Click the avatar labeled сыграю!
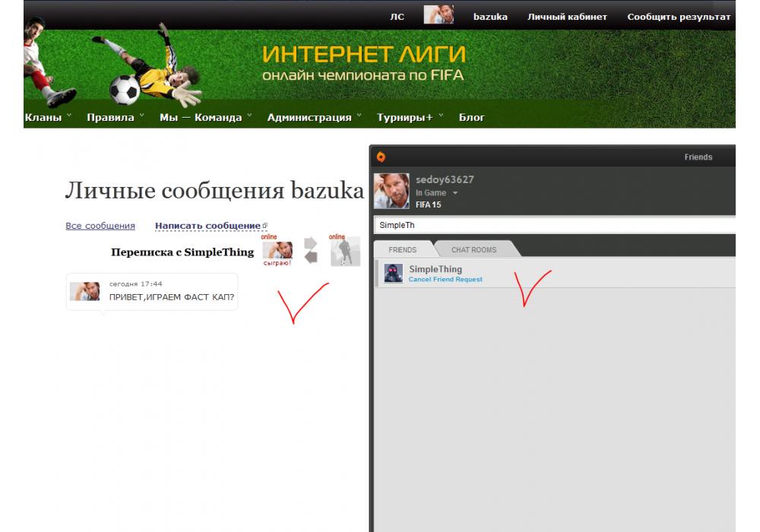The image size is (760, 532). click(277, 250)
